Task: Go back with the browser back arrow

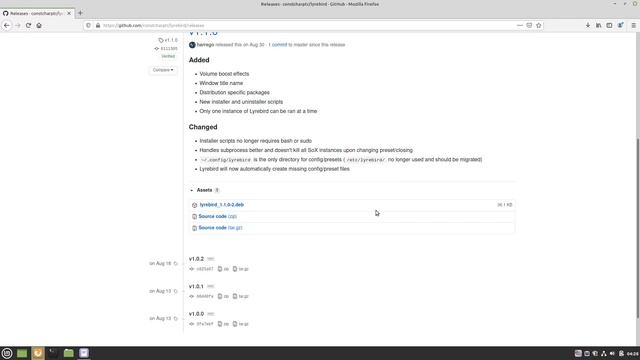Action: click(x=7, y=25)
